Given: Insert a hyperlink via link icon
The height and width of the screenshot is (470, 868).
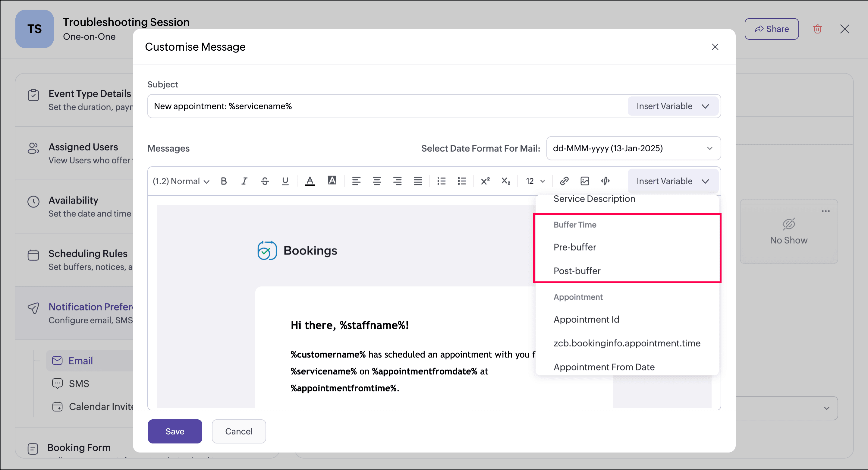Looking at the screenshot, I should pos(564,181).
